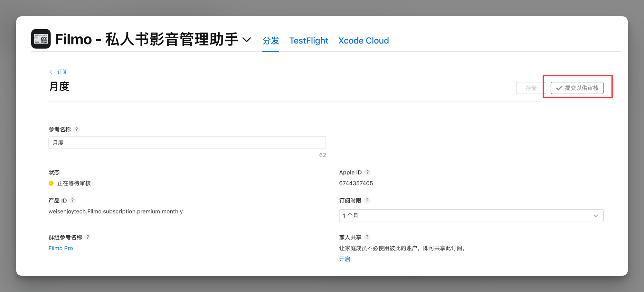This screenshot has width=644, height=292.
Task: Go to the Xcode Cloud tab
Action: [x=364, y=41]
